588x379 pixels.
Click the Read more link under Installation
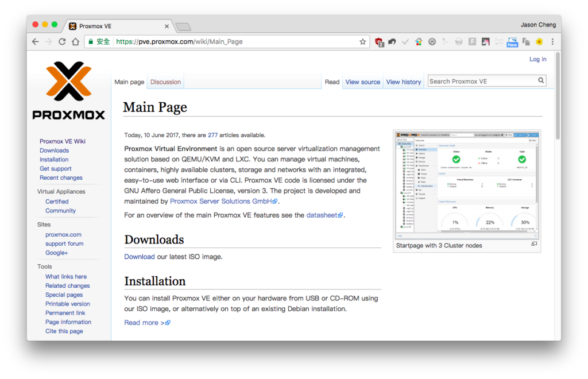(147, 323)
